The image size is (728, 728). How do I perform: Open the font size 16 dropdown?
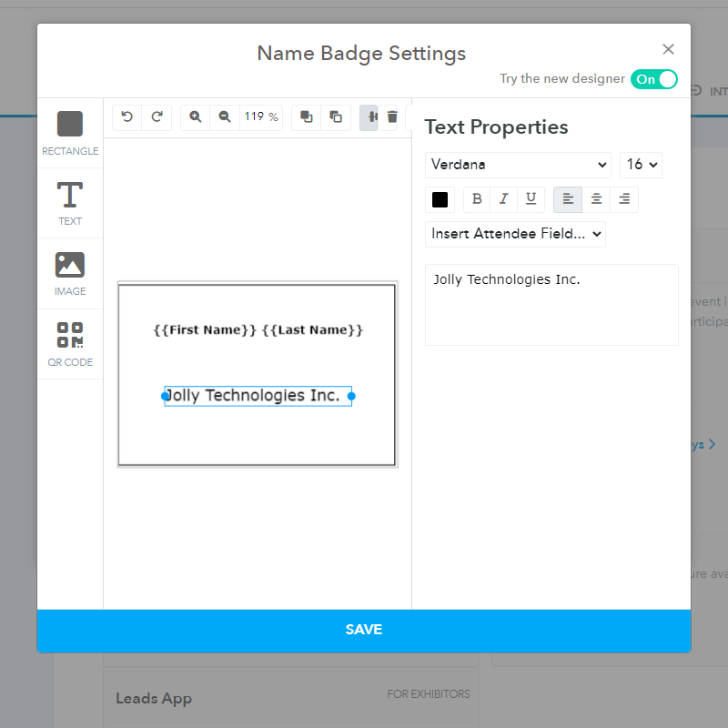coord(641,165)
